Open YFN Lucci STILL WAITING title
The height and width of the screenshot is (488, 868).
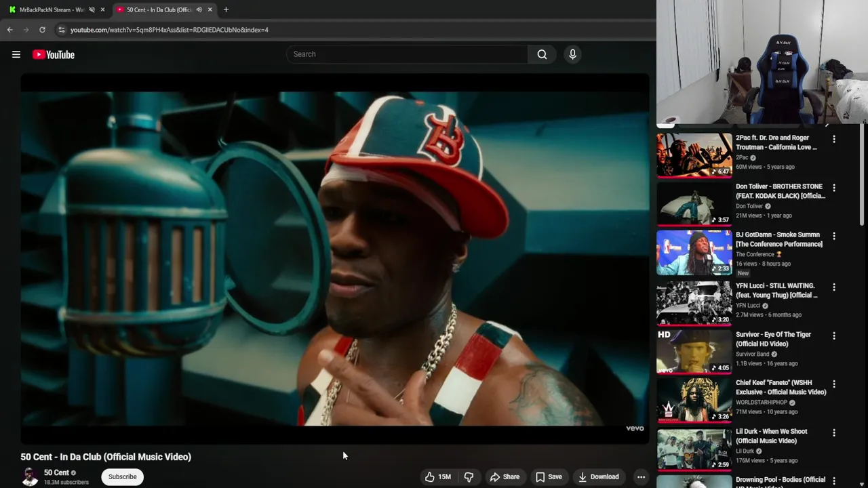[776, 290]
